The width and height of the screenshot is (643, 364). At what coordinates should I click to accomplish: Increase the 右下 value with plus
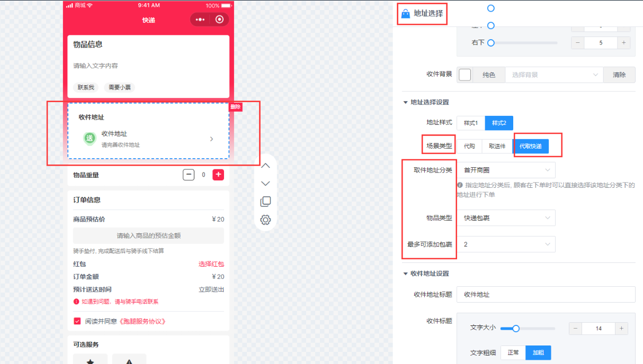623,43
